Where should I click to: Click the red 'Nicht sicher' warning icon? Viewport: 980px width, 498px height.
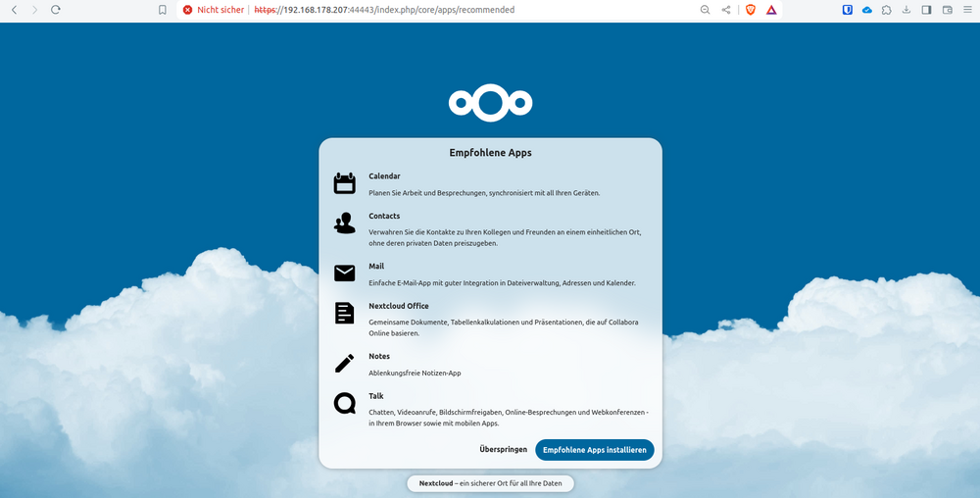coord(187,10)
